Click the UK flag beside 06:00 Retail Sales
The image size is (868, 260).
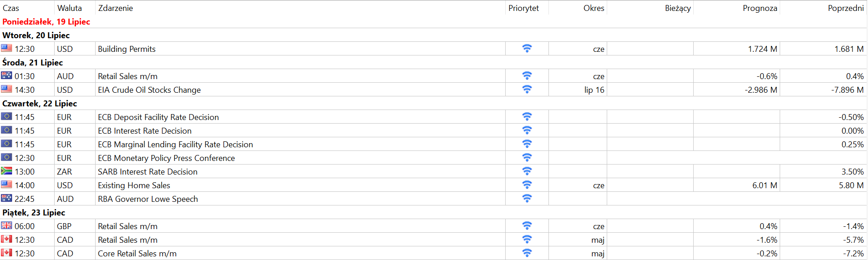(6, 225)
